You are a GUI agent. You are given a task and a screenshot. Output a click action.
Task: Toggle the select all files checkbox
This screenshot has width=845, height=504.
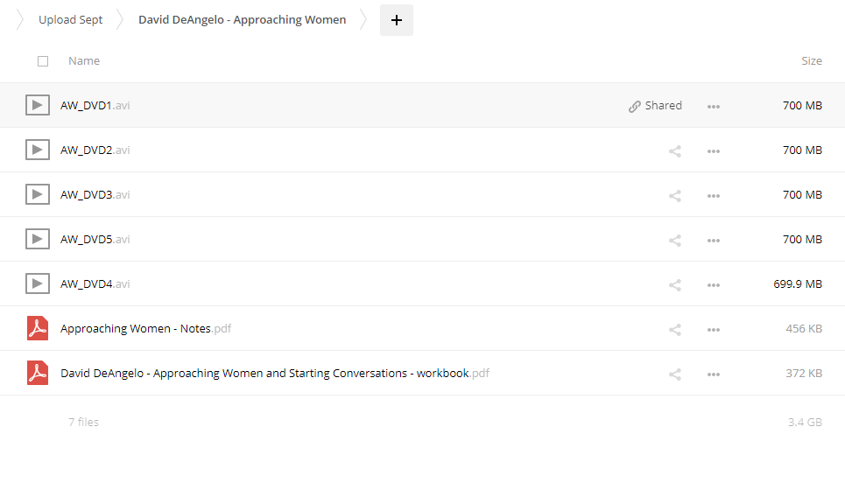coord(43,61)
